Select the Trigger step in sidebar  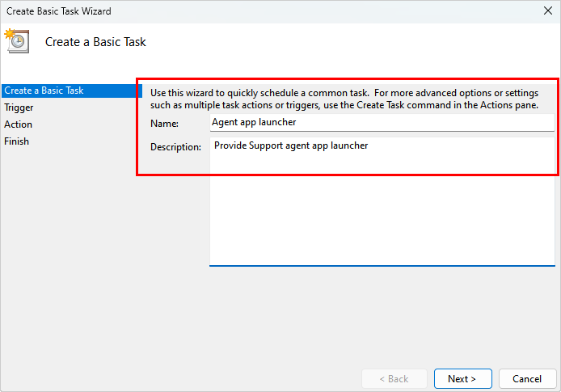(x=19, y=107)
